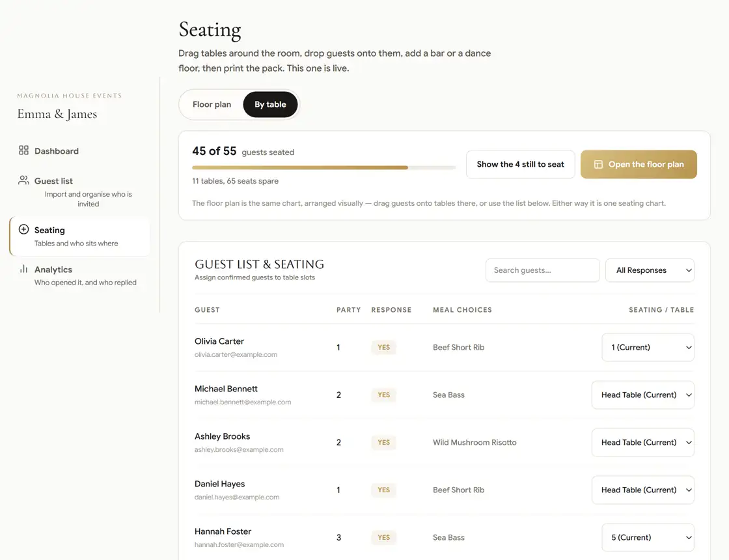The image size is (729, 560).
Task: Click the floor plan layout icon in gold button
Action: coord(598,164)
